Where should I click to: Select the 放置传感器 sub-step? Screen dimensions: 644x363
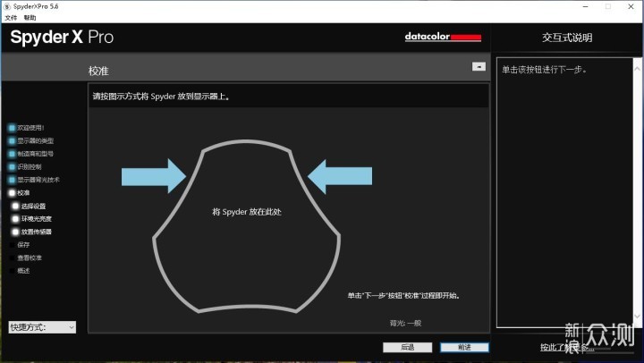tap(32, 232)
